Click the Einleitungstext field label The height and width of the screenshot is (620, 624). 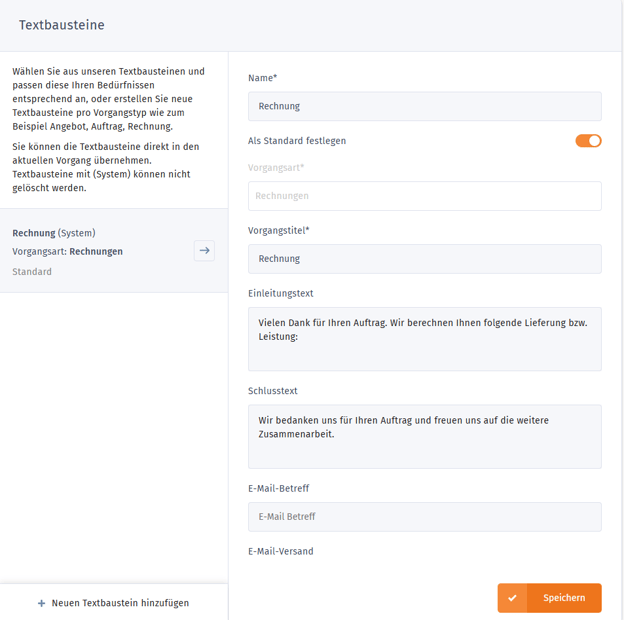point(281,293)
